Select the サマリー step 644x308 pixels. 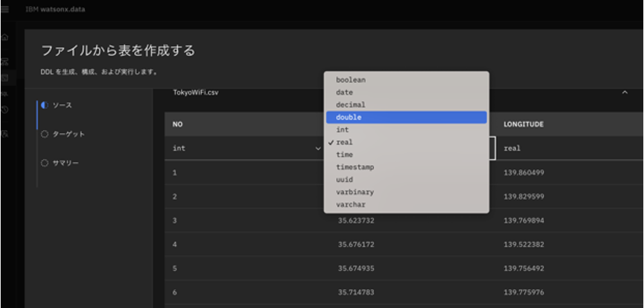[x=59, y=163]
